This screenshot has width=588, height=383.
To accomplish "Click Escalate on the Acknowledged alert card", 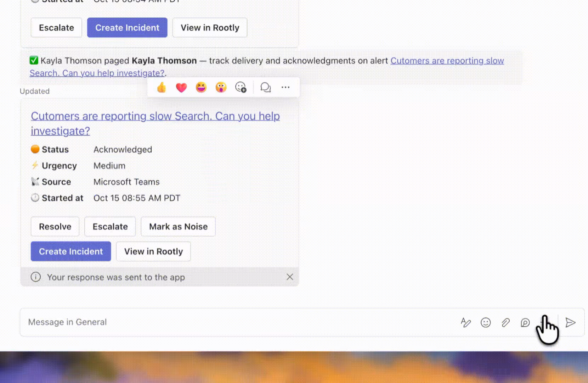I will pyautogui.click(x=110, y=227).
